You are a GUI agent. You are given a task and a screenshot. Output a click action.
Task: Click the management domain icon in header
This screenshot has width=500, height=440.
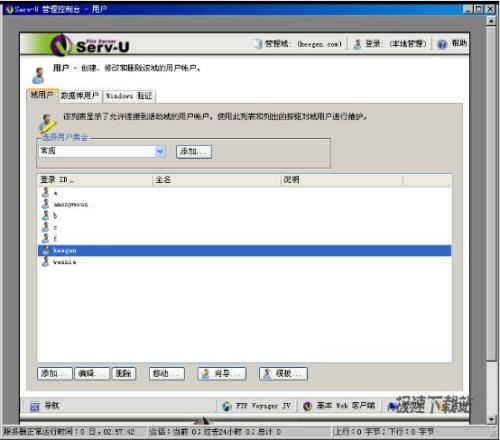(x=258, y=44)
